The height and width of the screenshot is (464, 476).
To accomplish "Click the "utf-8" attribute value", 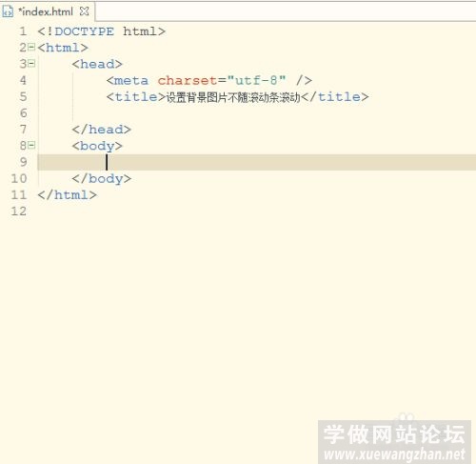I will [x=256, y=80].
